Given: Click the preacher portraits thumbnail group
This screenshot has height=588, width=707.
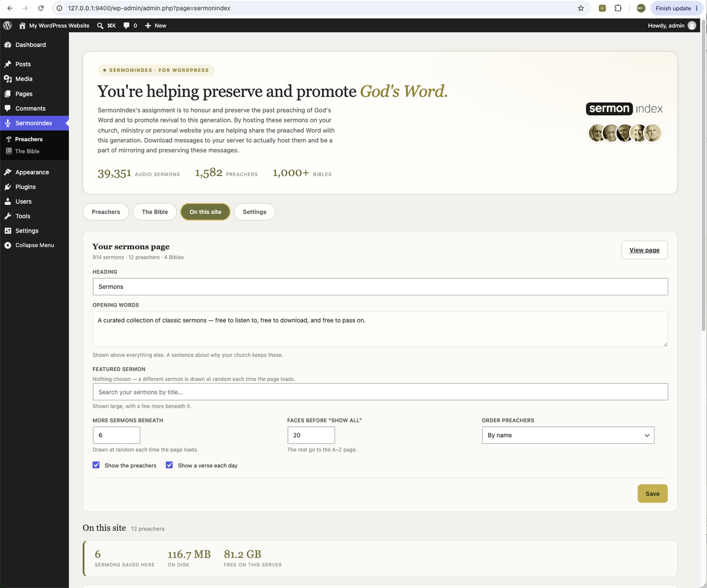Looking at the screenshot, I should (625, 133).
